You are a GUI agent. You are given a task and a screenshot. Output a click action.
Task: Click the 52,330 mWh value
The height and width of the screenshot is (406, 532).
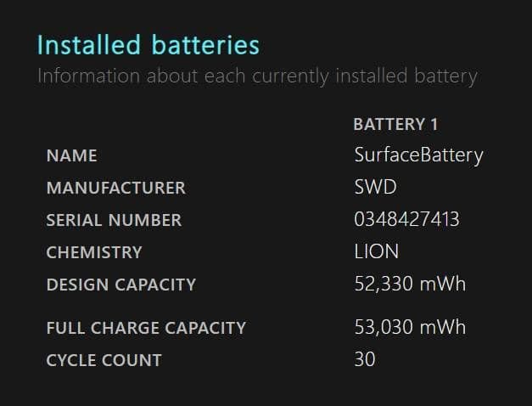pyautogui.click(x=410, y=284)
